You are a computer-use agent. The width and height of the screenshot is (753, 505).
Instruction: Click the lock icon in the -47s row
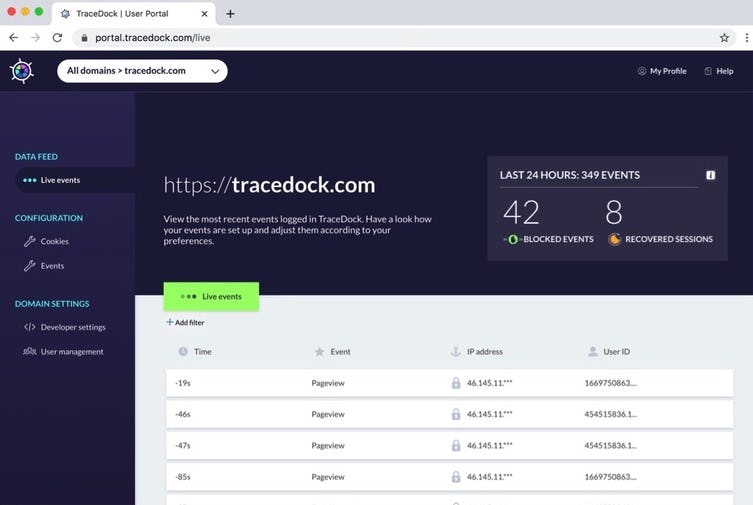click(456, 445)
